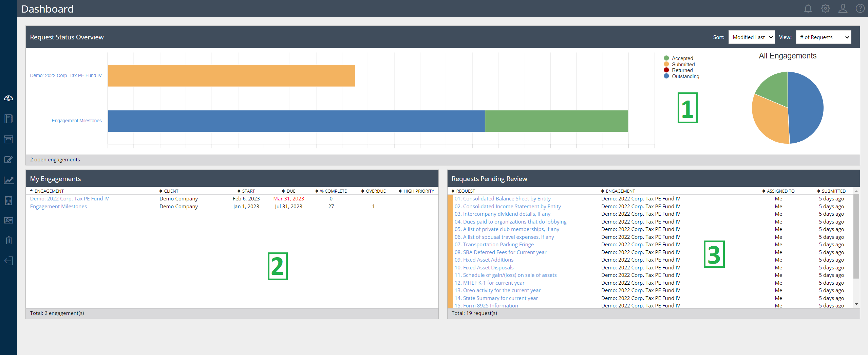The width and height of the screenshot is (868, 355).
Task: Open Engagement Milestones link
Action: tap(58, 206)
